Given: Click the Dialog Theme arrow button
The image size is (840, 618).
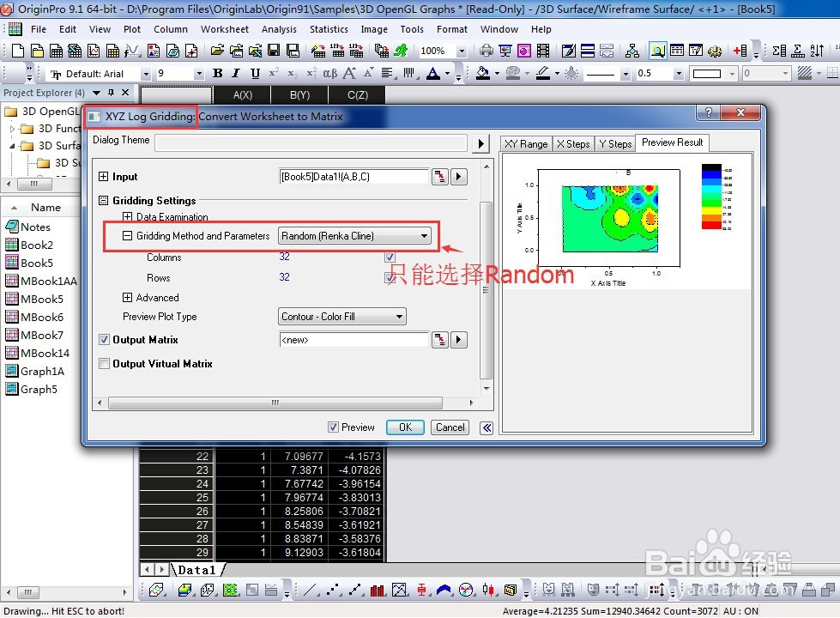Looking at the screenshot, I should tap(480, 143).
